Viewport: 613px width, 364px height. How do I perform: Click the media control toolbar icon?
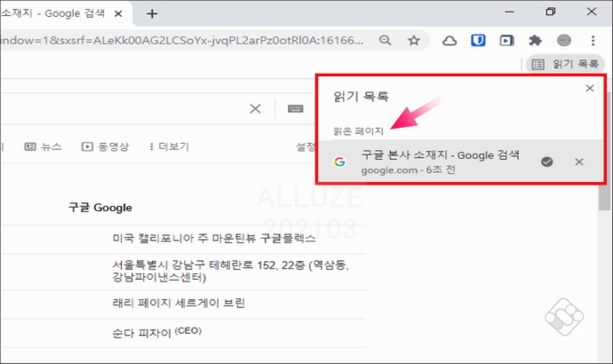coord(506,40)
